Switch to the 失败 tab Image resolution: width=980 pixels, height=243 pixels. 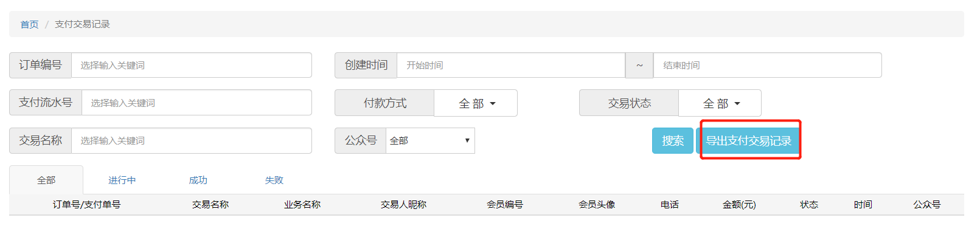(274, 180)
